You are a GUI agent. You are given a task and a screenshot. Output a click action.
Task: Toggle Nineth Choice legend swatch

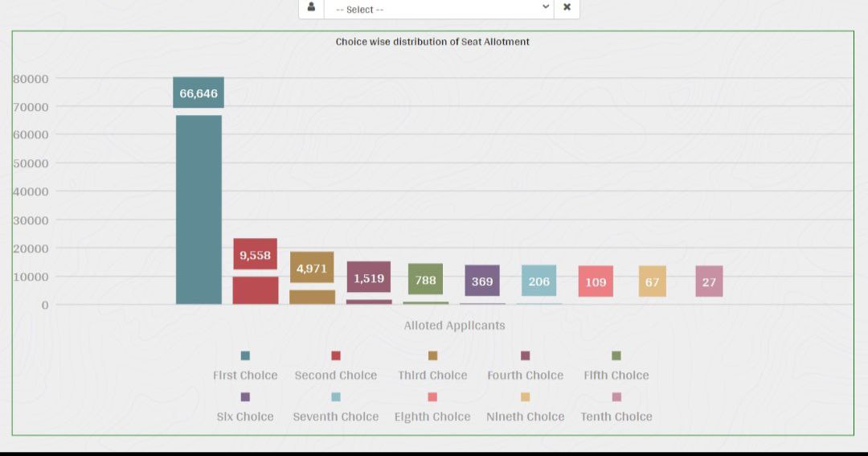pyautogui.click(x=525, y=396)
